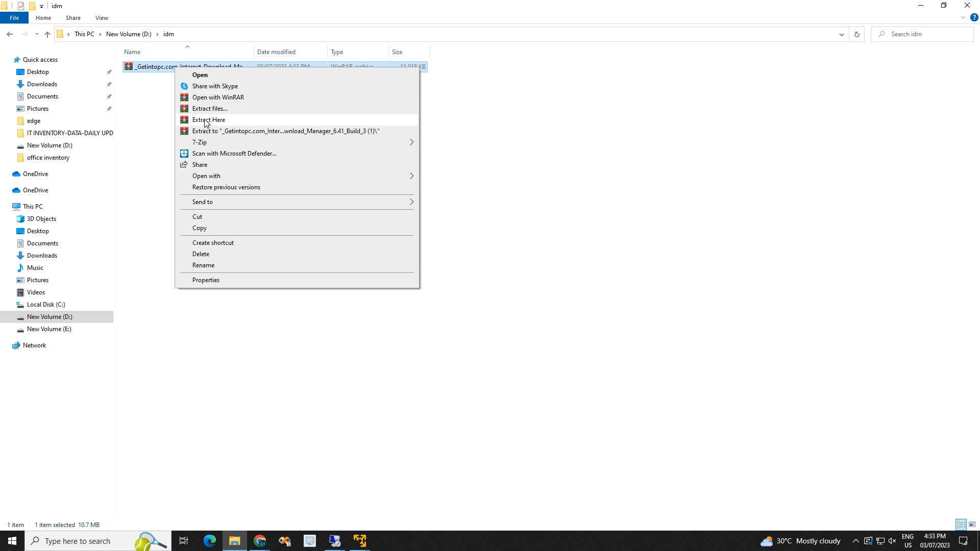Select Network in navigation pane

[x=34, y=345]
